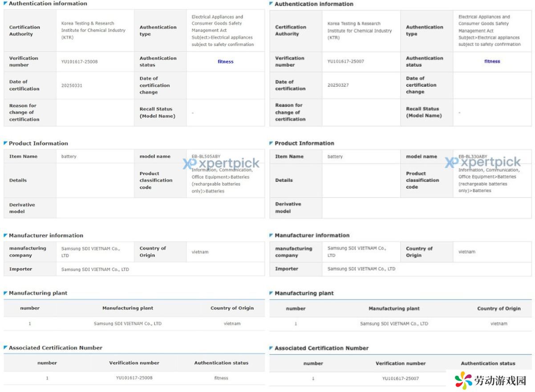This screenshot has width=535, height=392.
Task: Click the certification date 20250327
Action: 338,85
